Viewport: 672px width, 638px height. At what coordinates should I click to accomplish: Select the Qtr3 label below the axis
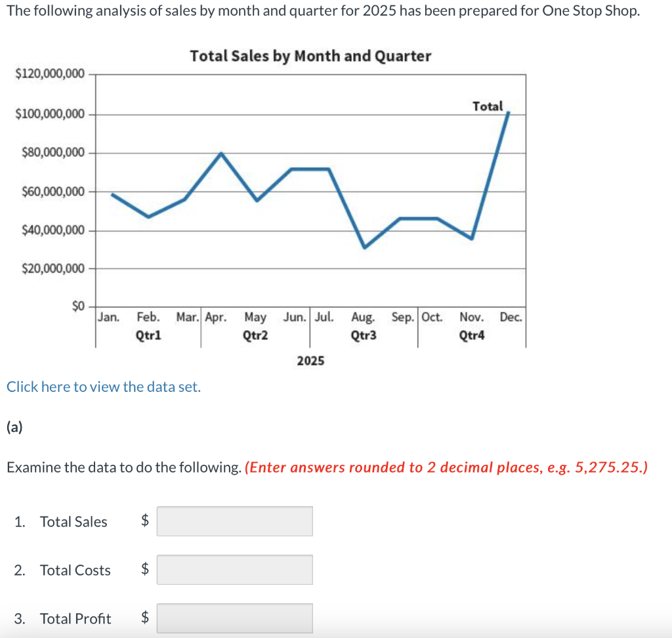(x=362, y=335)
